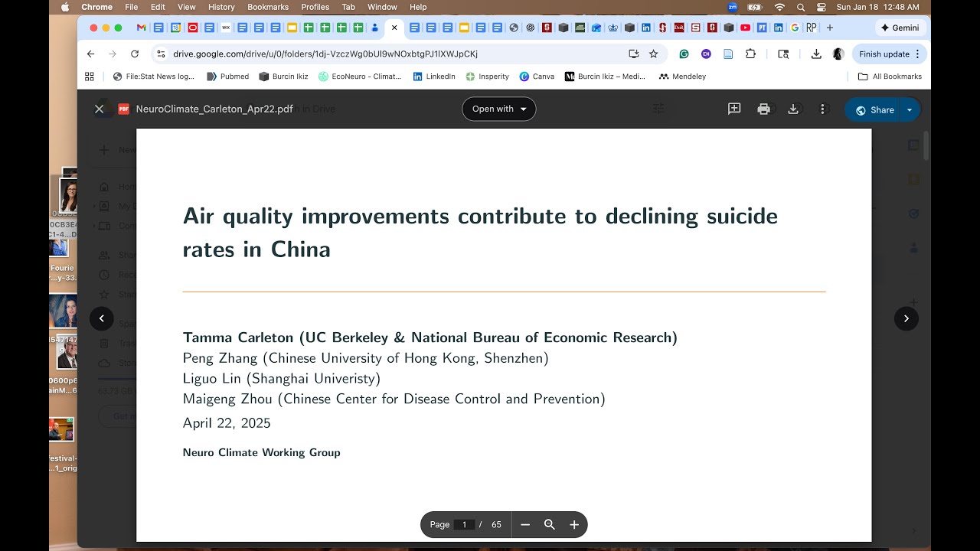Open the All Bookmarks folder
980x551 pixels.
(890, 77)
